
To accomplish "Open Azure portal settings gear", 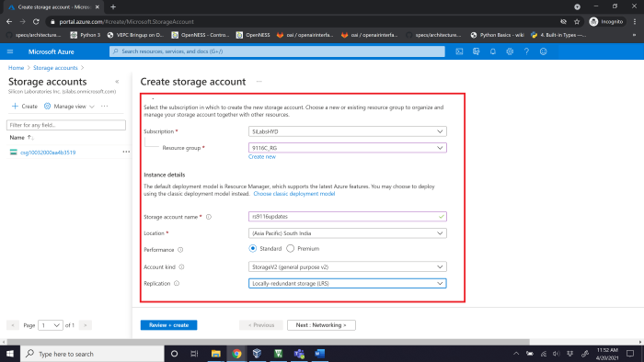I will [510, 51].
